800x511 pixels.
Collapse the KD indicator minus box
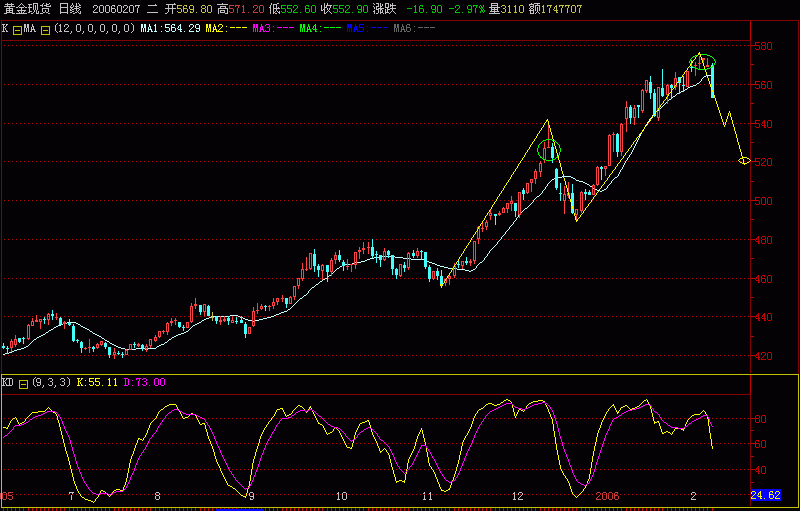click(x=23, y=384)
